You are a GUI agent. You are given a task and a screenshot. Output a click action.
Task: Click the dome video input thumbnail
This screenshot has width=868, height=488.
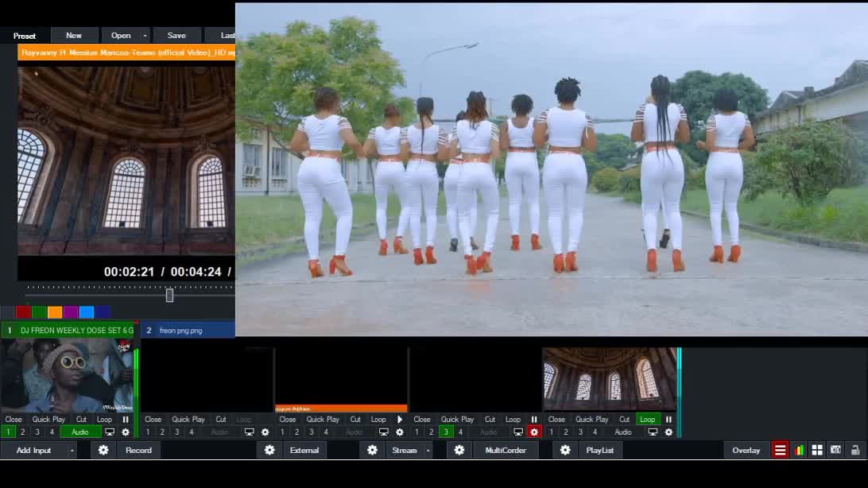pyautogui.click(x=610, y=379)
